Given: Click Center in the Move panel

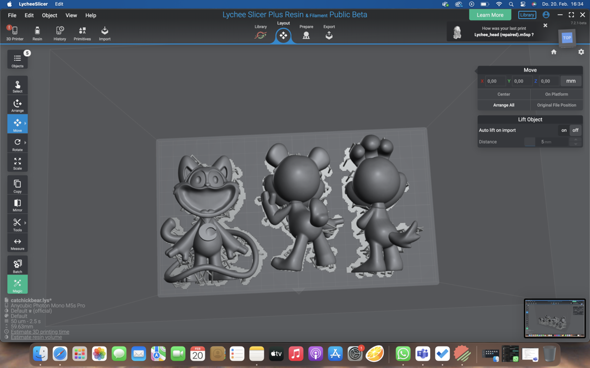Looking at the screenshot, I should [x=504, y=94].
